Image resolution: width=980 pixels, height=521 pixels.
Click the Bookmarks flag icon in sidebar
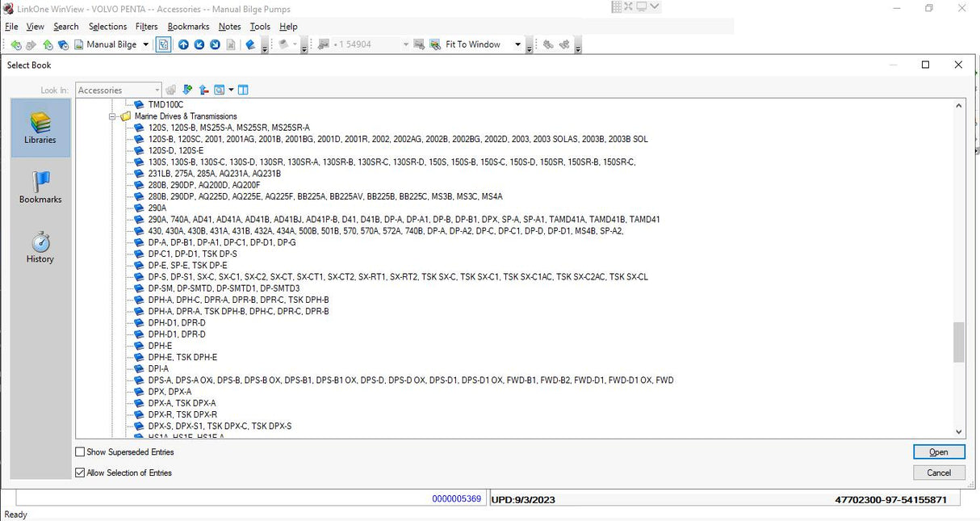(40, 187)
